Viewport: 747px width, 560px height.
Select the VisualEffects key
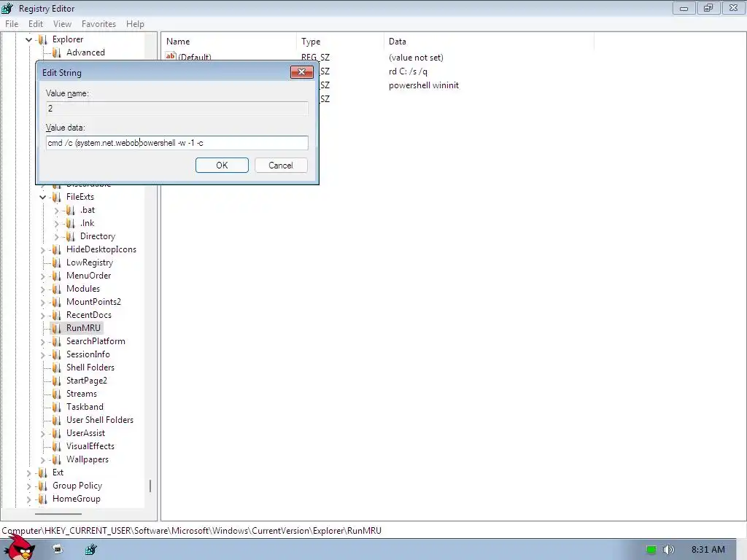pyautogui.click(x=90, y=446)
